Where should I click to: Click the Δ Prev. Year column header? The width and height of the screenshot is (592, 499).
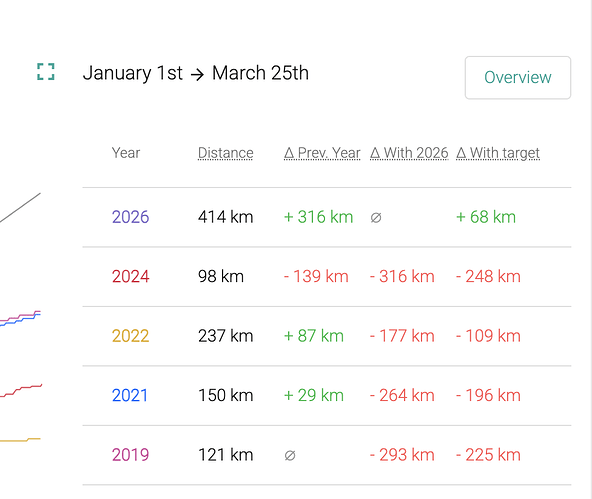tap(322, 153)
